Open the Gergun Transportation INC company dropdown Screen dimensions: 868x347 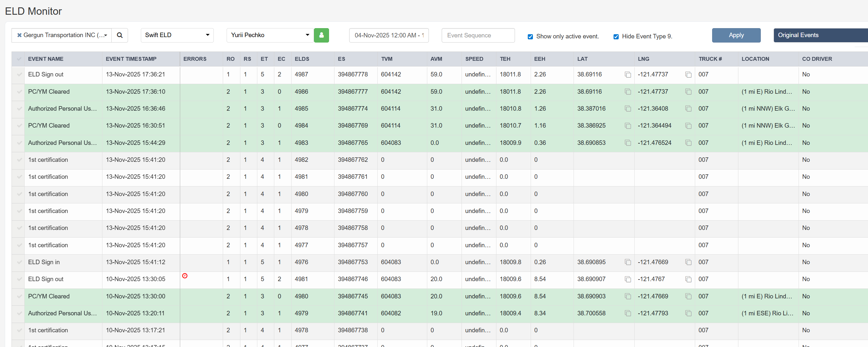64,35
